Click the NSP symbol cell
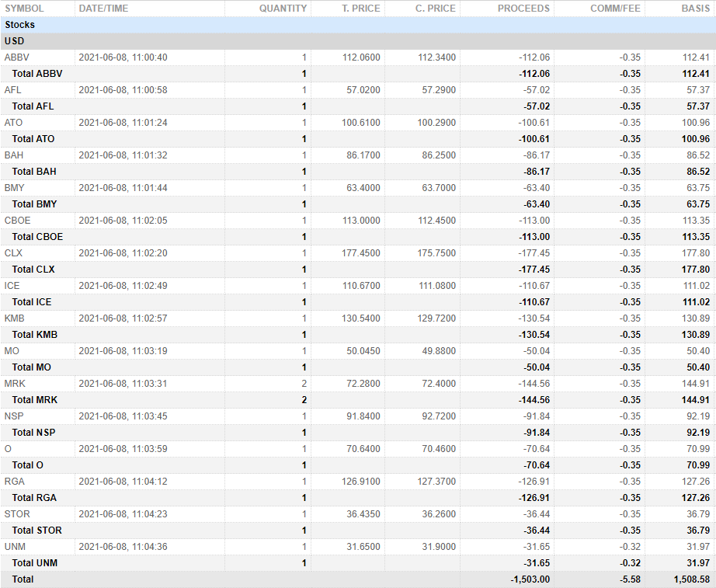 coord(14,416)
